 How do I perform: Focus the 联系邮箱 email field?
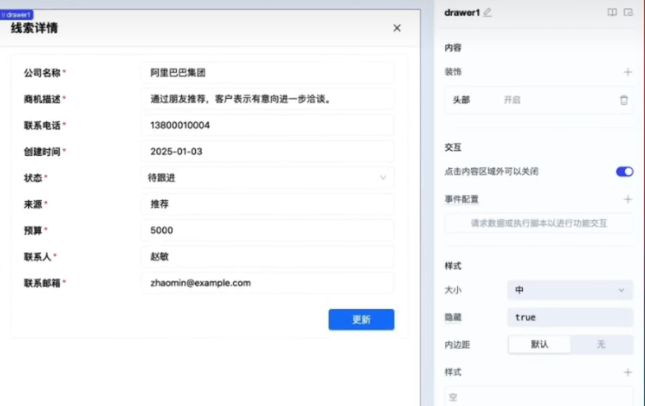click(x=267, y=283)
